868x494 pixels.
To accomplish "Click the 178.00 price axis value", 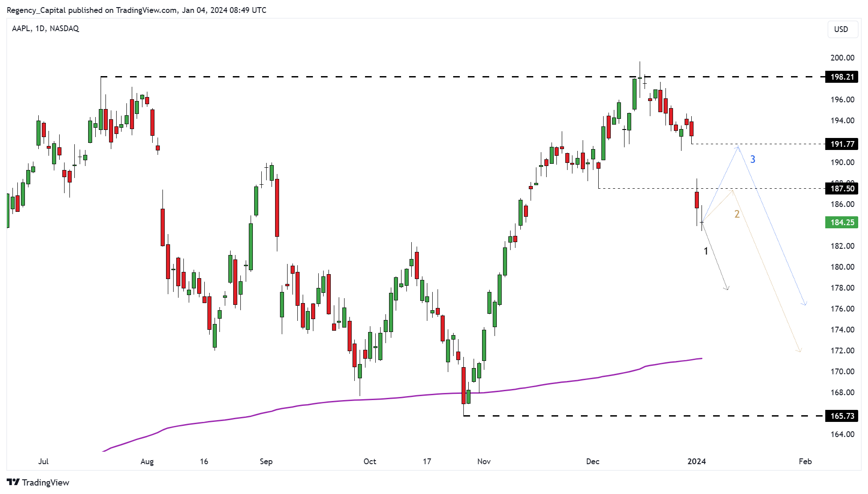I will click(842, 288).
